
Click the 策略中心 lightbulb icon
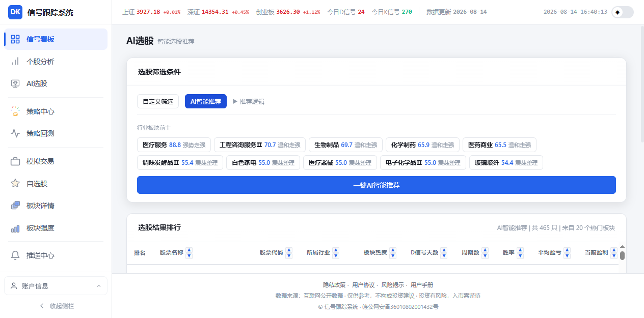click(15, 111)
